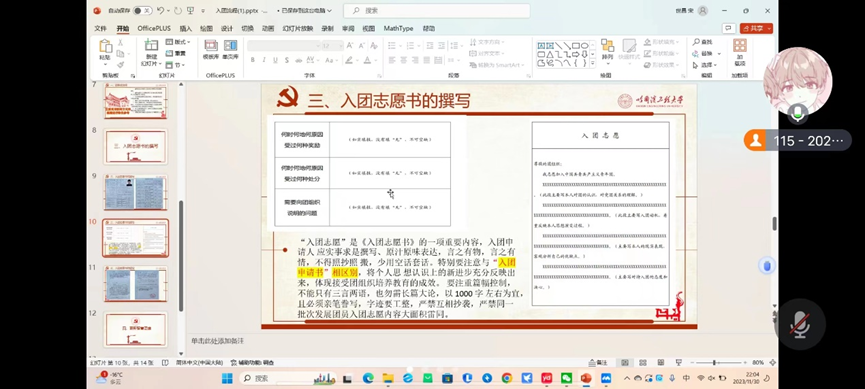Click the Find (查找) magnifier icon
The width and height of the screenshot is (865, 389).
point(696,42)
